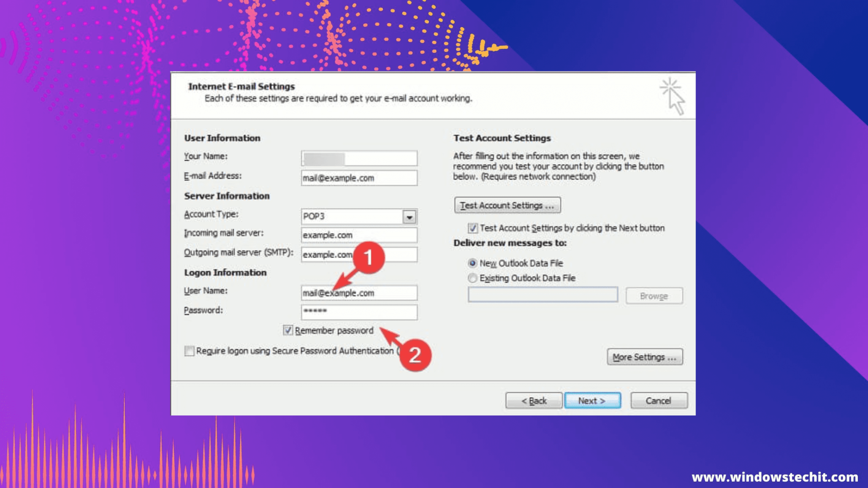
Task: Click the E-mail Address field showing mail@example.com
Action: coord(359,178)
